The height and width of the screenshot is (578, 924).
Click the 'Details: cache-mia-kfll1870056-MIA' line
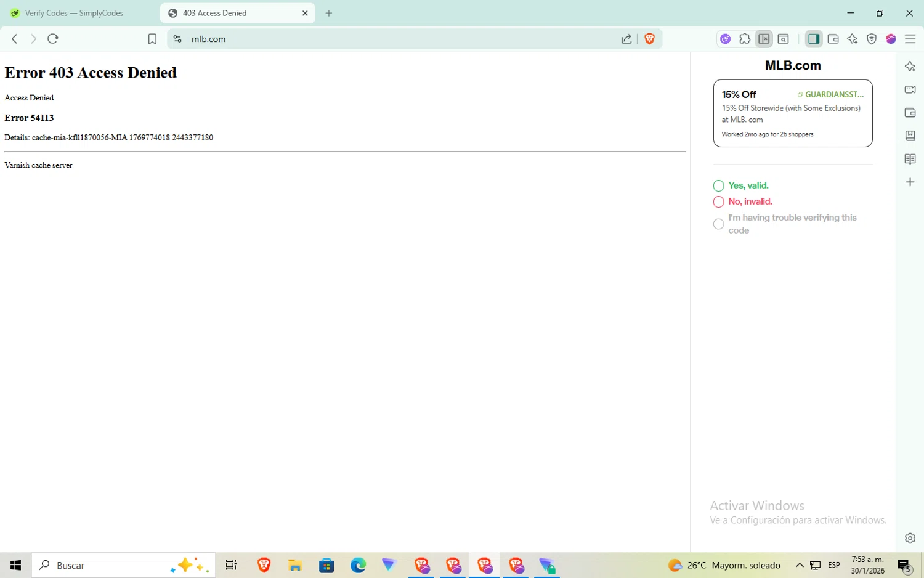(108, 137)
